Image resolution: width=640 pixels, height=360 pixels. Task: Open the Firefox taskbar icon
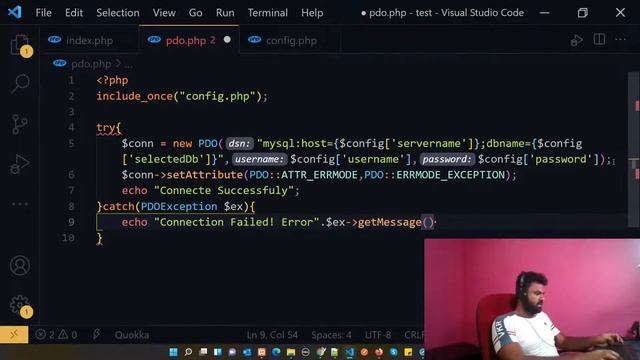click(x=379, y=352)
